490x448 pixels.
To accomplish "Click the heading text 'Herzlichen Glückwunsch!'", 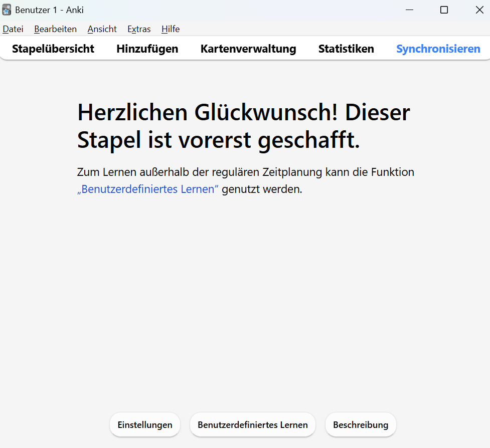I will tap(208, 112).
